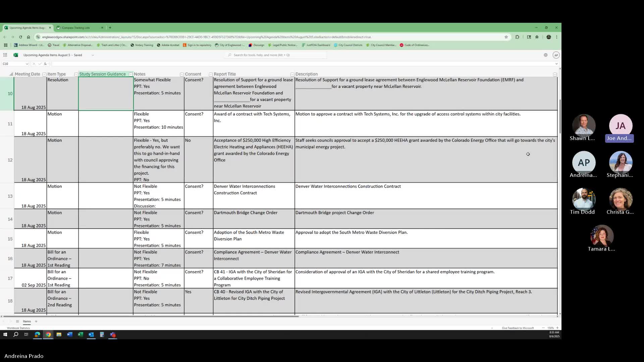Expand the Name Box dropdown arrow
Image resolution: width=644 pixels, height=362 pixels.
tap(27, 64)
